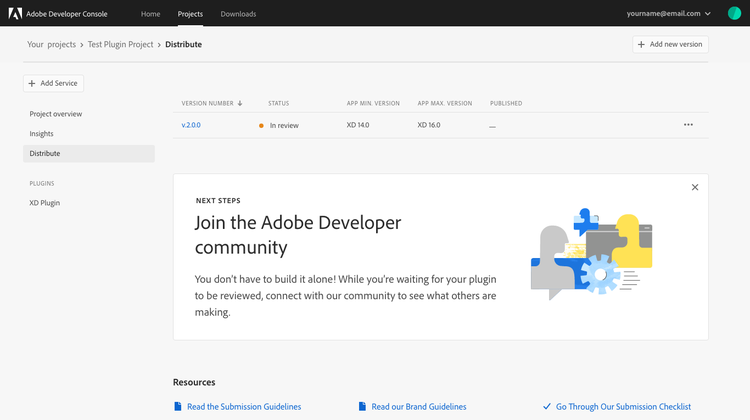Click the document icon beside Submission Guidelines
Image resolution: width=750 pixels, height=420 pixels.
[178, 406]
